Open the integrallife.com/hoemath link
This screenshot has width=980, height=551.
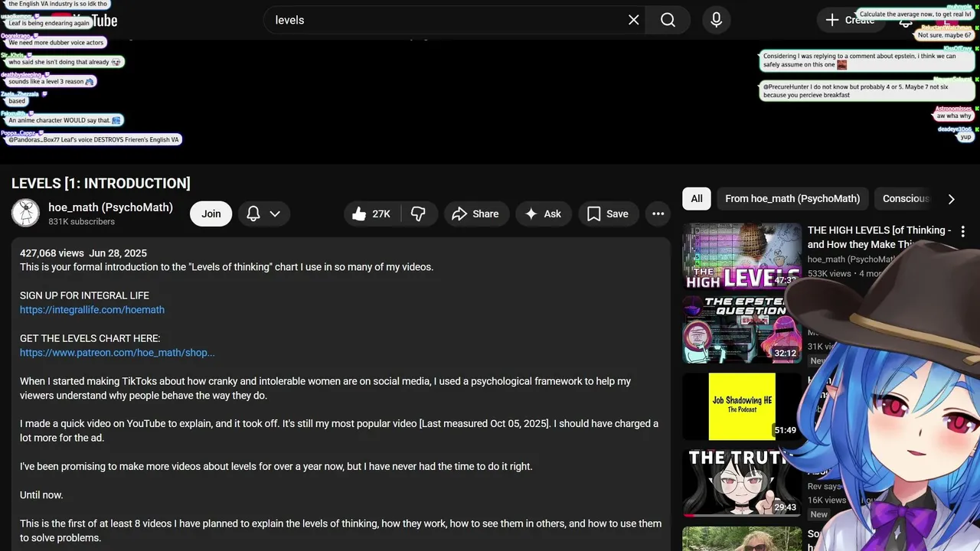coord(92,310)
